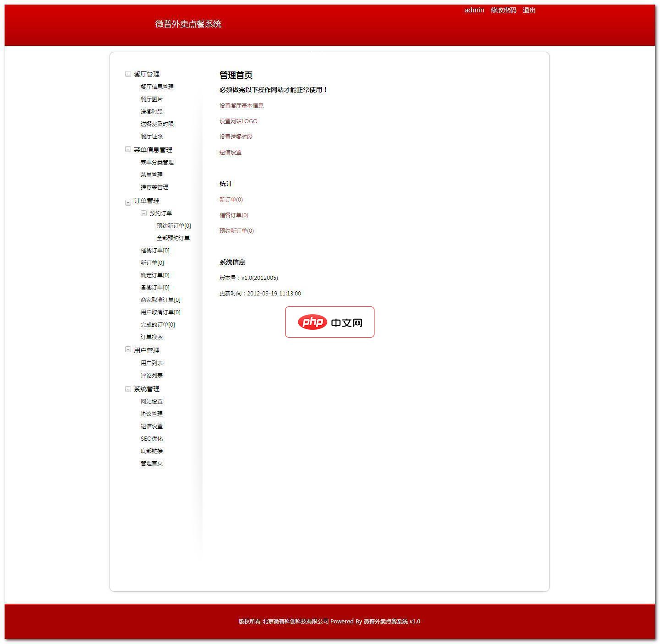Select SEO优化 under system management

(151, 438)
